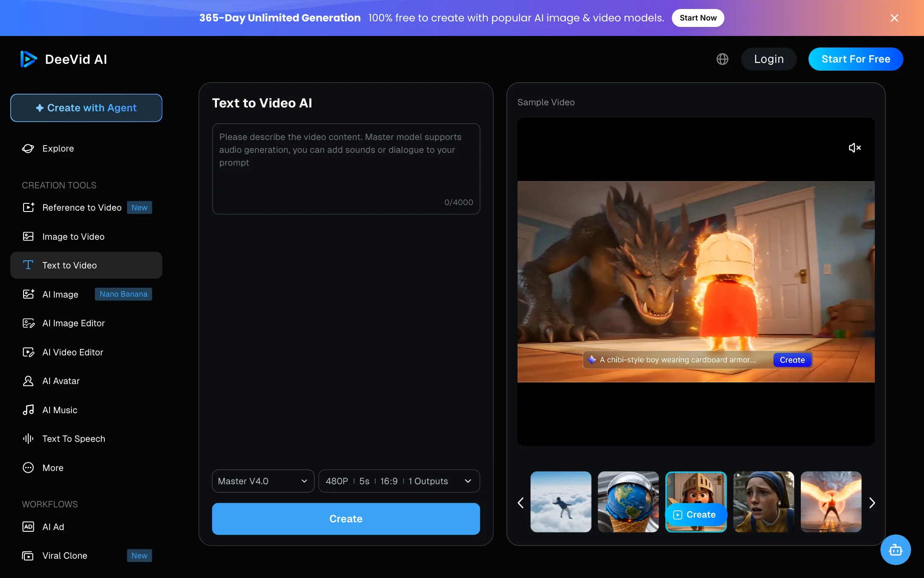Image resolution: width=924 pixels, height=578 pixels.
Task: Click Create on the selected knight thumbnail
Action: tap(696, 515)
